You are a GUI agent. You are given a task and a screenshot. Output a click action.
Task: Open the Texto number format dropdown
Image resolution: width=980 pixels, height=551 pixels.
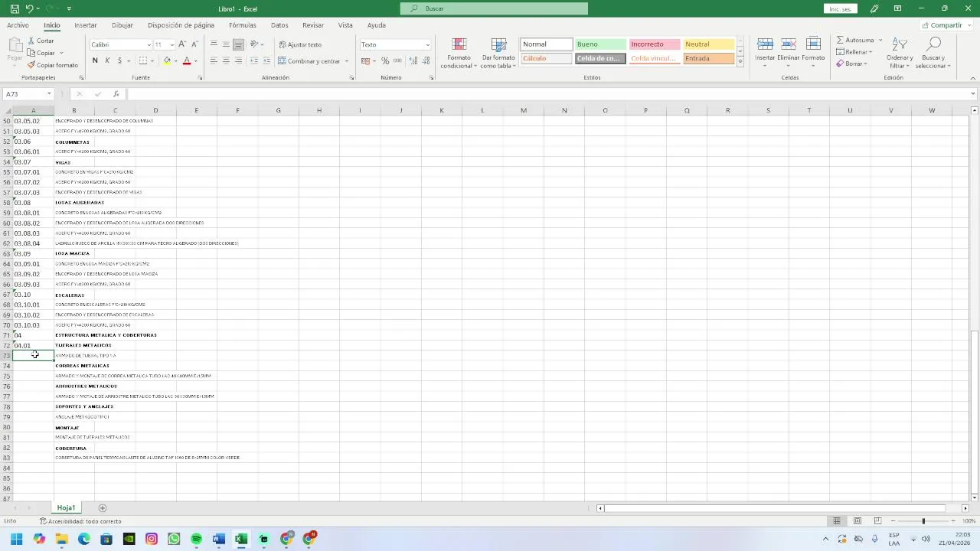pyautogui.click(x=427, y=44)
